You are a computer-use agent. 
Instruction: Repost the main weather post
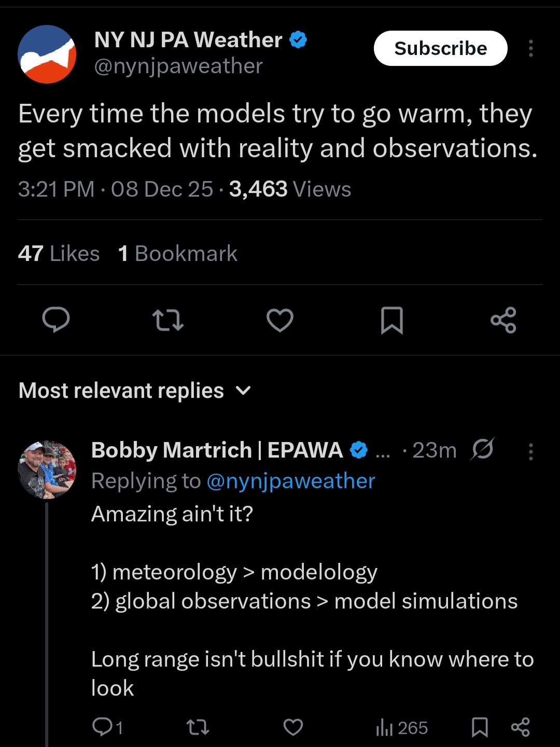pos(167,320)
